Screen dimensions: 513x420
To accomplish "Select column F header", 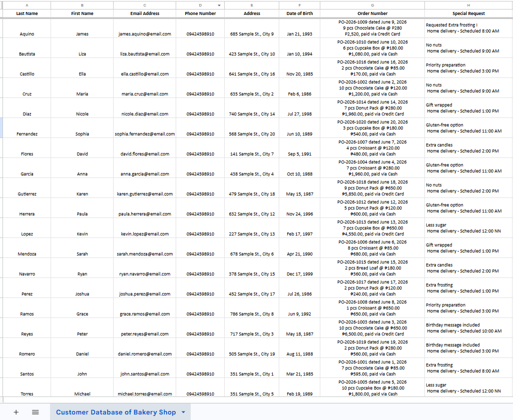I will click(x=299, y=5).
